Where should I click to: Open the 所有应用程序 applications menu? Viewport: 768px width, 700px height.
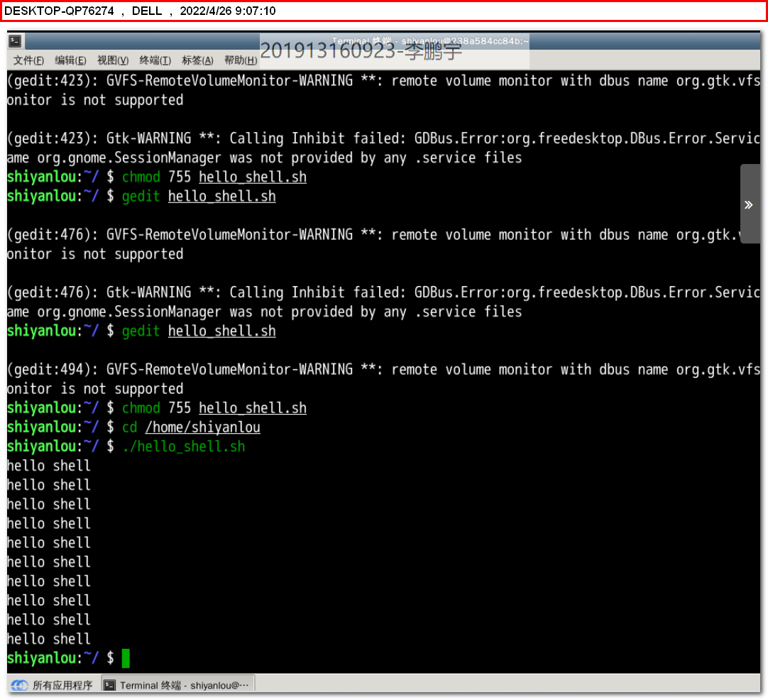pyautogui.click(x=62, y=685)
